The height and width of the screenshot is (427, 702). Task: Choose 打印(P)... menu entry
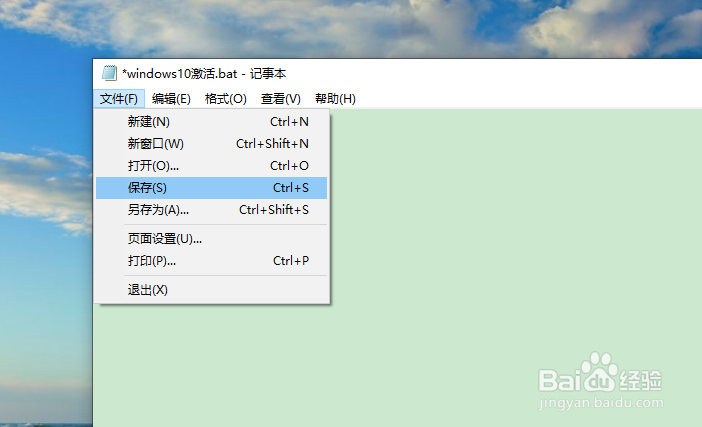coord(211,260)
